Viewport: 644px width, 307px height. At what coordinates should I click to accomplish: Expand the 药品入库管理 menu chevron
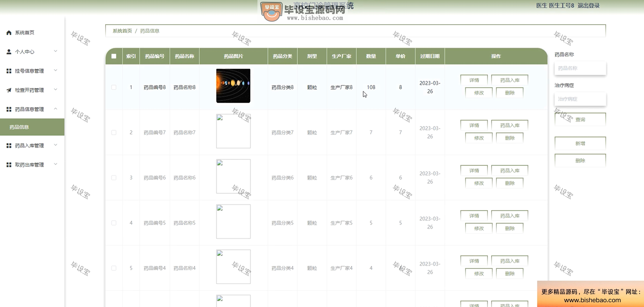[55, 145]
